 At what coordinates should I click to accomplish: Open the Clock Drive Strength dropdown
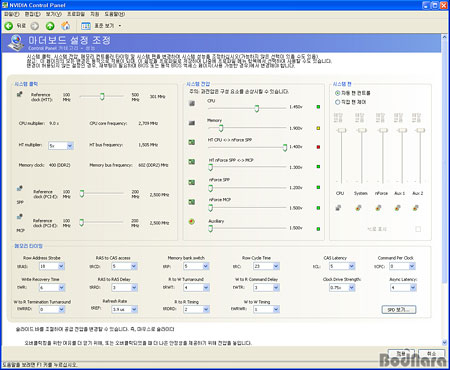coord(342,287)
